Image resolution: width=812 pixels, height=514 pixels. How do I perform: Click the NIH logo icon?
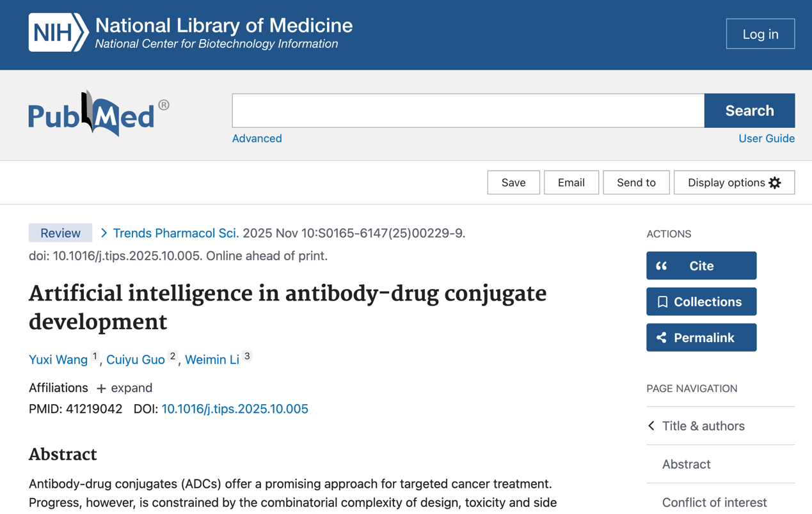(58, 33)
